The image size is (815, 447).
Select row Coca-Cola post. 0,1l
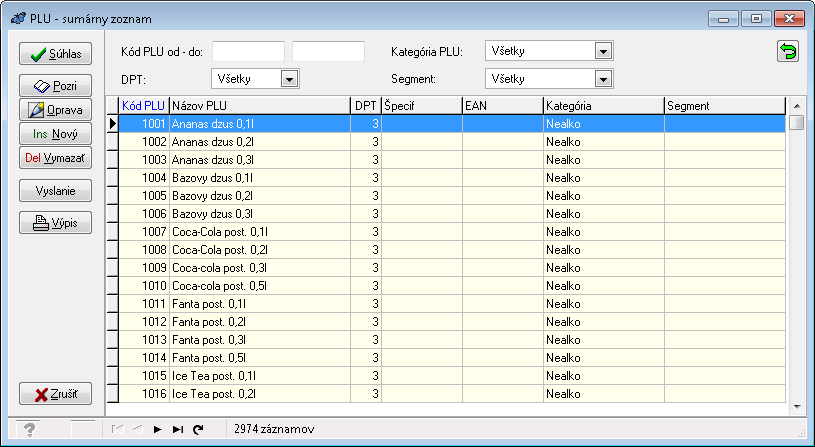point(452,232)
